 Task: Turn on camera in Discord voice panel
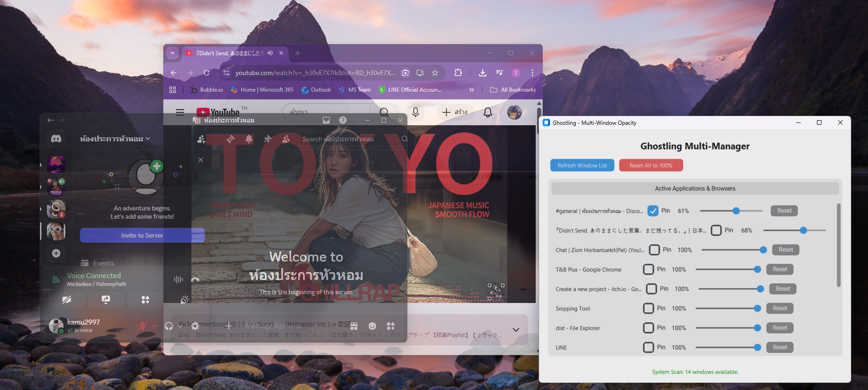click(x=67, y=300)
